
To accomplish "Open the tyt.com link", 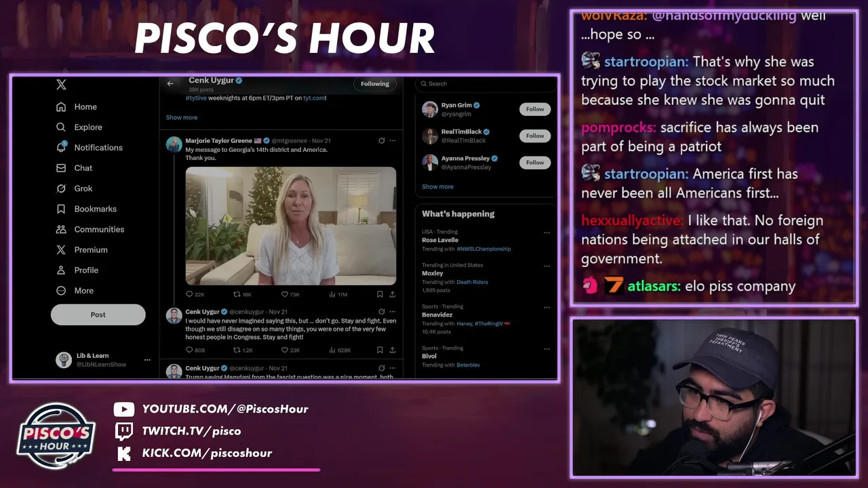I will tap(314, 98).
